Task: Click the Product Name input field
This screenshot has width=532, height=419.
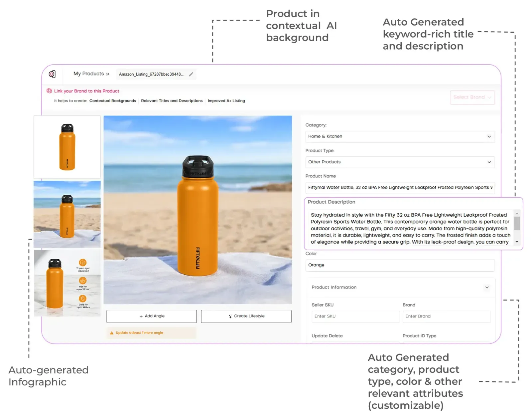Action: click(400, 188)
